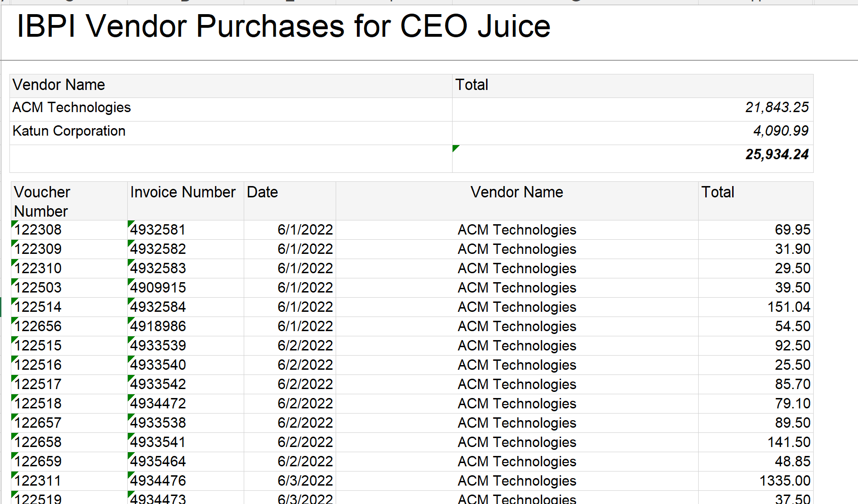Select ACM Technologies in the voucher 122659 row

point(517,462)
